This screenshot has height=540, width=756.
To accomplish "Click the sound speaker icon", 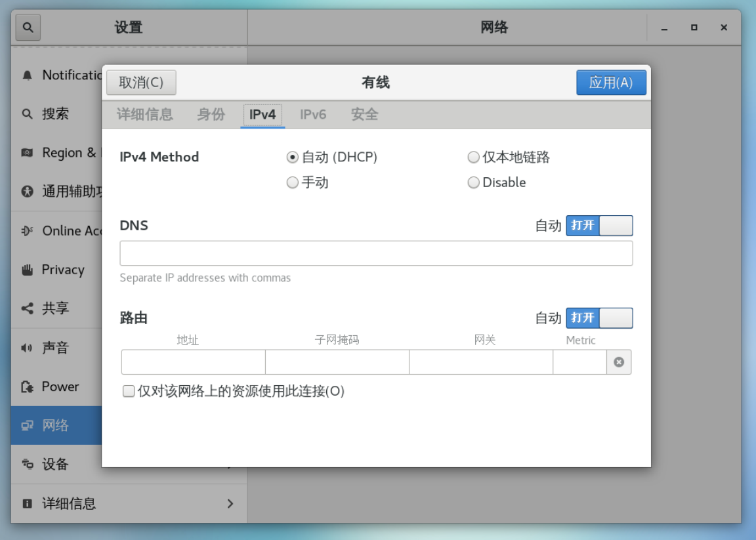I will (x=27, y=348).
